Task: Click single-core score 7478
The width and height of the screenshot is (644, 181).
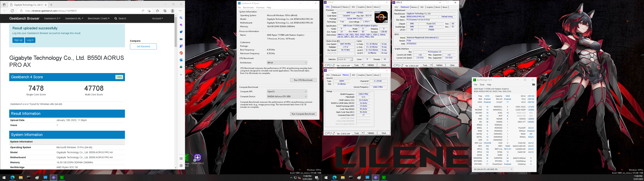Action: [36, 88]
